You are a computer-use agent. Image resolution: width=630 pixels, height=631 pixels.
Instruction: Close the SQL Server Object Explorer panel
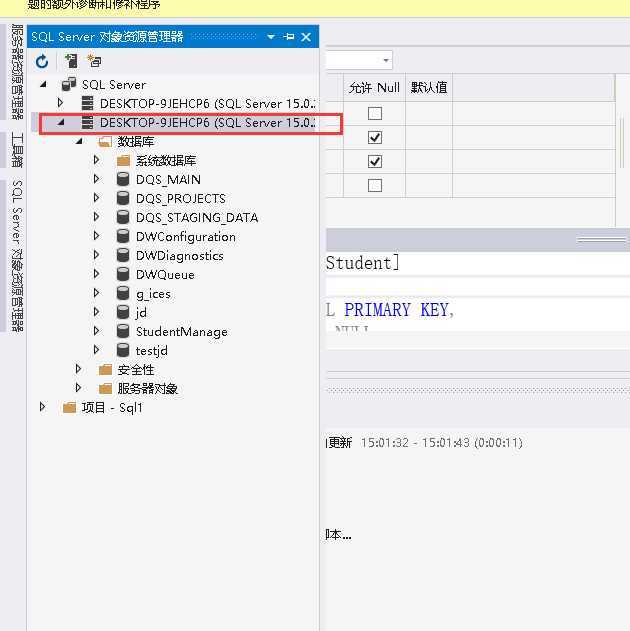click(306, 37)
